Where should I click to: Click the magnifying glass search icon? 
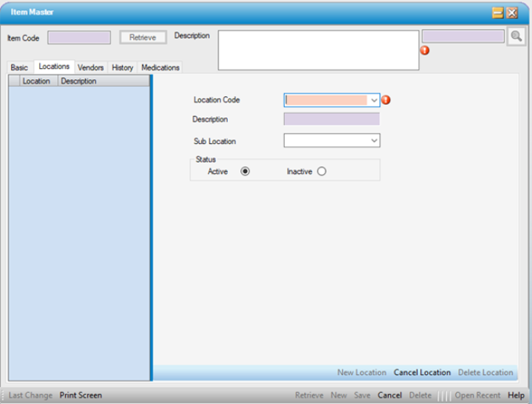(516, 36)
